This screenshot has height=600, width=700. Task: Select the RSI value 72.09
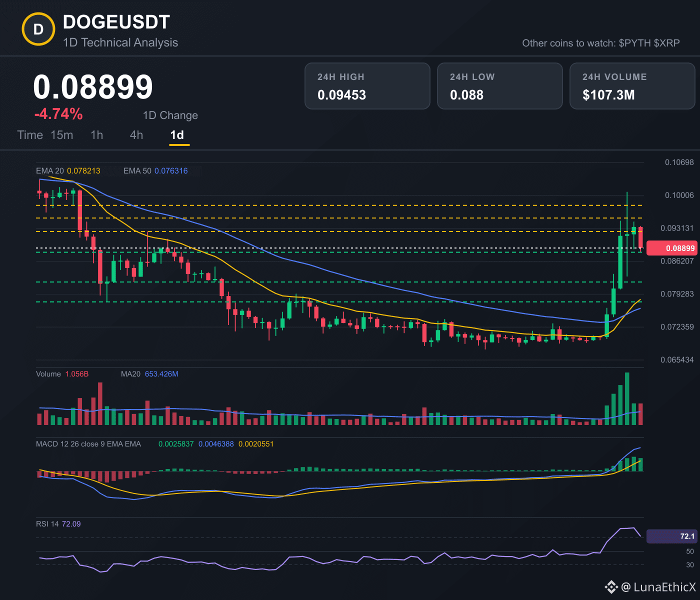click(71, 524)
